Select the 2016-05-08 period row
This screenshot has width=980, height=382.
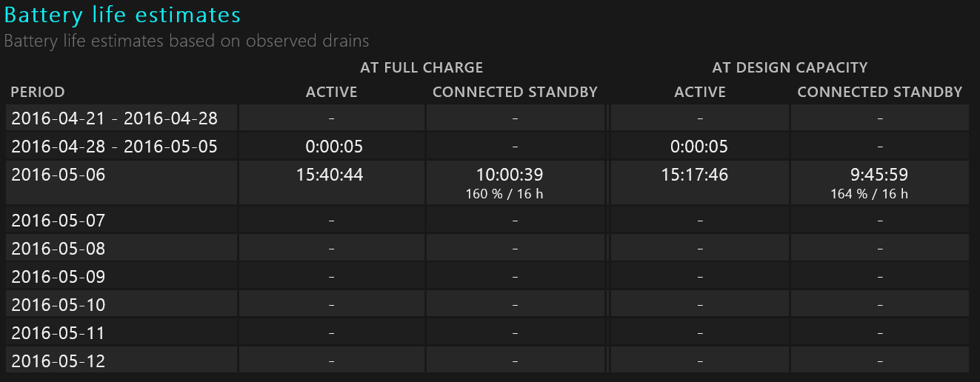(x=487, y=248)
